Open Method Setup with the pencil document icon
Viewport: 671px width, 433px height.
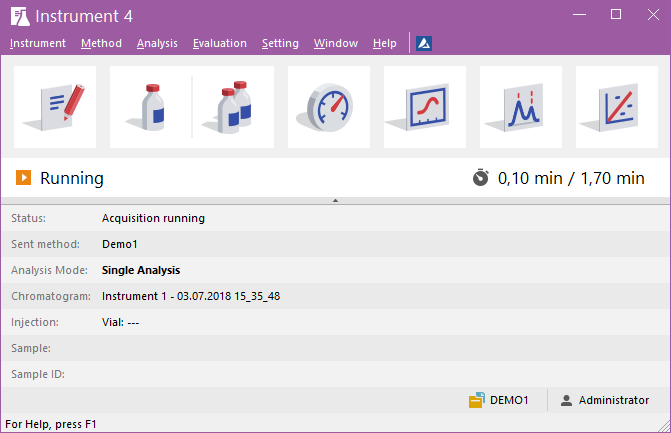pyautogui.click(x=55, y=107)
